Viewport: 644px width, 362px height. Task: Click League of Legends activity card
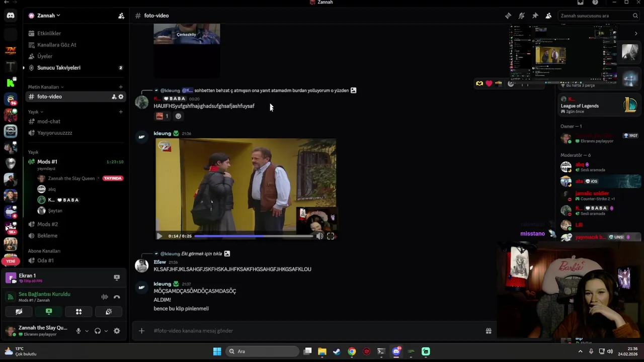click(x=600, y=106)
